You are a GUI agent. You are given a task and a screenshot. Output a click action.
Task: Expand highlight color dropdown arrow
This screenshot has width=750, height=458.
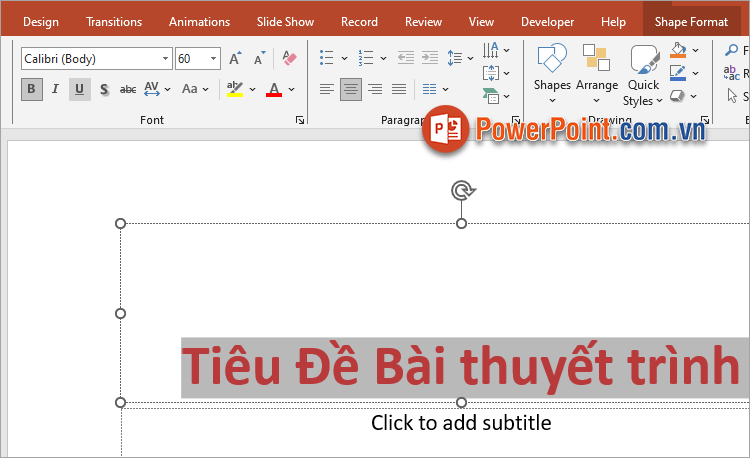(x=253, y=89)
